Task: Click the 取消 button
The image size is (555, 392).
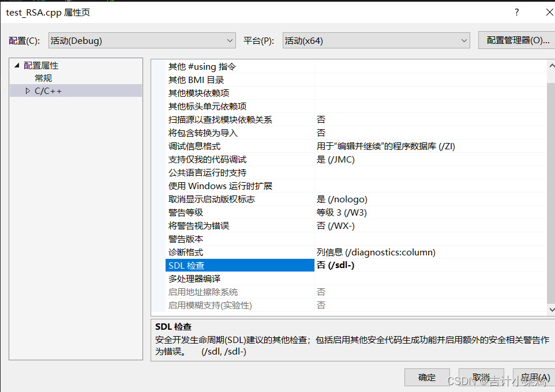Action: tap(481, 377)
